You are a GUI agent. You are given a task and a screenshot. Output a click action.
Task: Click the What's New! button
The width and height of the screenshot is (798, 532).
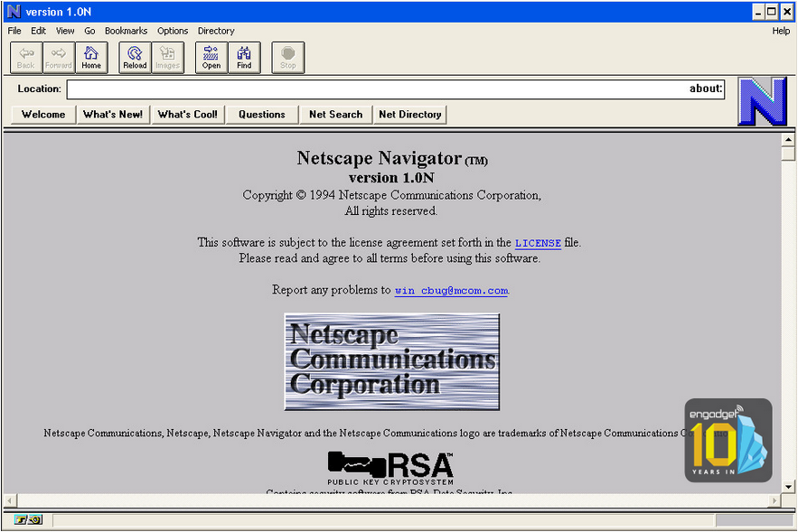(113, 115)
